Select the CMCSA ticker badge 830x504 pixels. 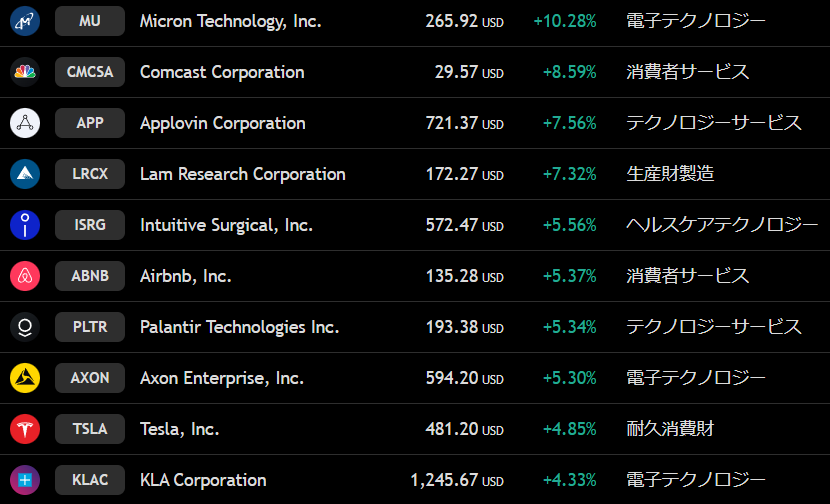point(90,72)
